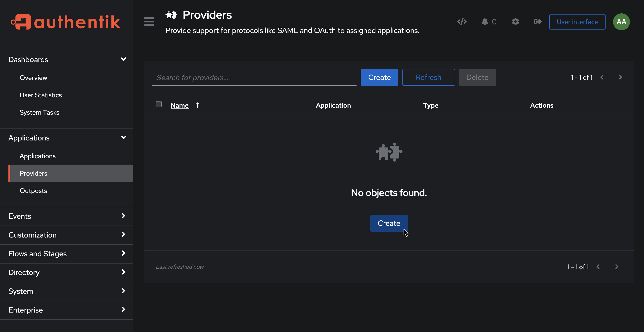Viewport: 644px width, 332px height.
Task: Select all providers with the header checkbox
Action: point(158,104)
